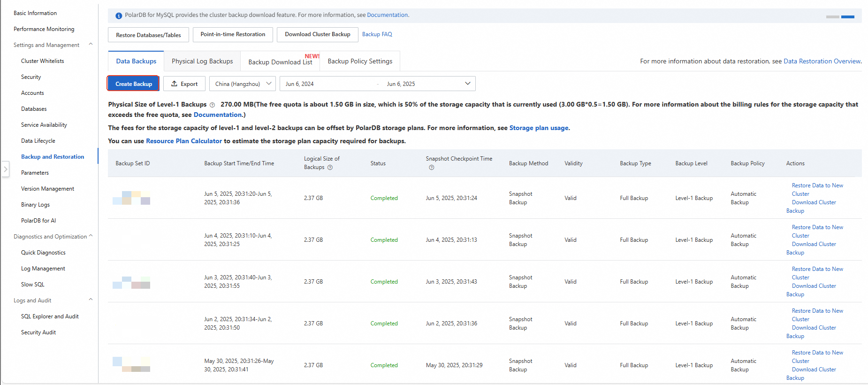The image size is (868, 385).
Task: Restore Data to New Cluster for May 30 backup
Action: (817, 357)
